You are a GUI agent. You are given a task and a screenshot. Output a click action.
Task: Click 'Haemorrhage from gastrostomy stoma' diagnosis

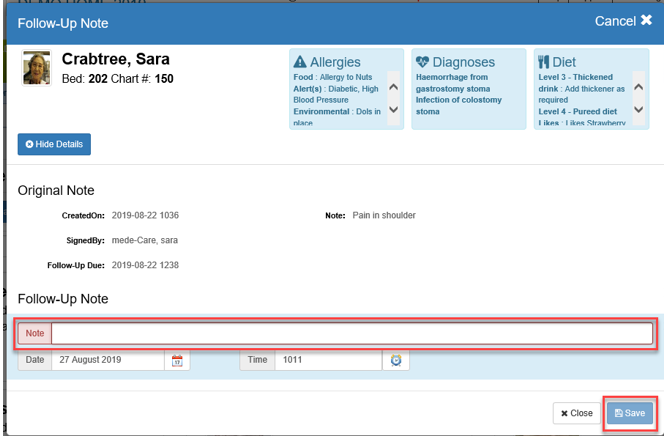453,83
